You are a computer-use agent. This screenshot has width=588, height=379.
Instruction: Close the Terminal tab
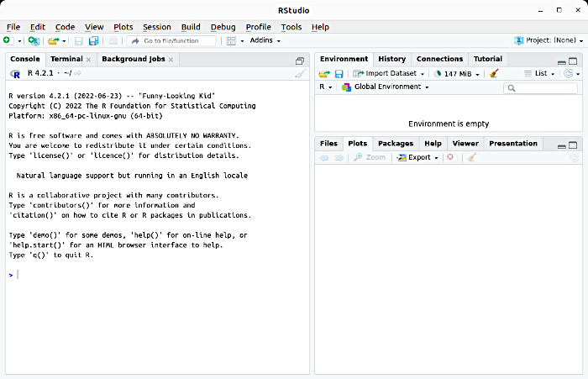coord(88,60)
